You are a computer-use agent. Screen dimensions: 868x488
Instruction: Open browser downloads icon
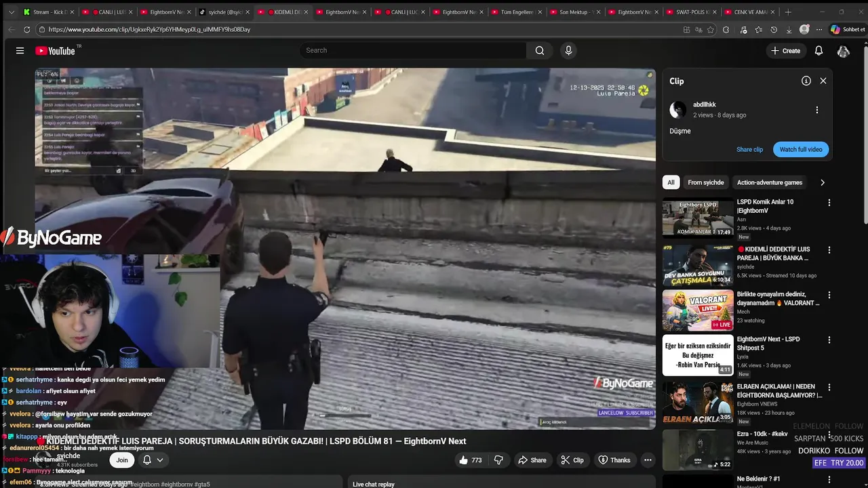789,30
